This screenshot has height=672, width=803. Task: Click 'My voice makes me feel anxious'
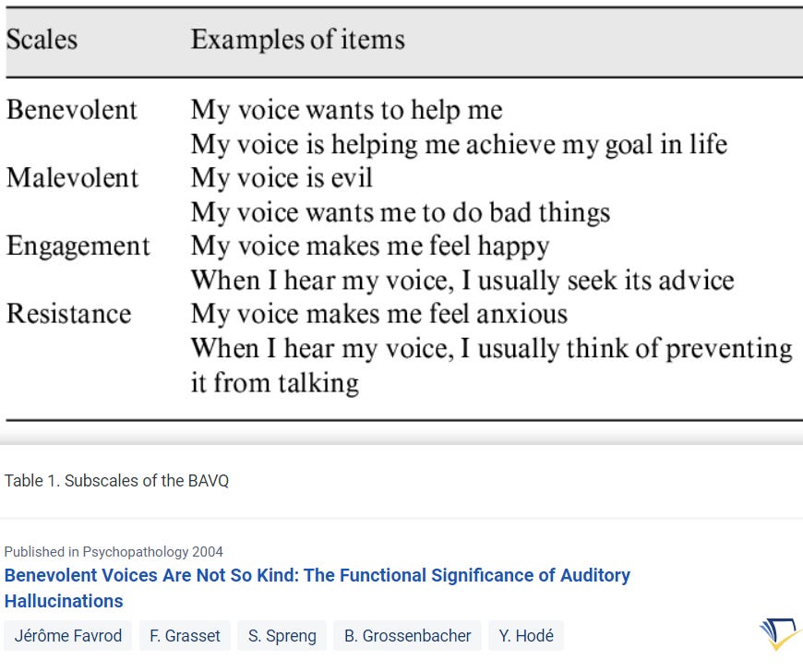point(379,315)
